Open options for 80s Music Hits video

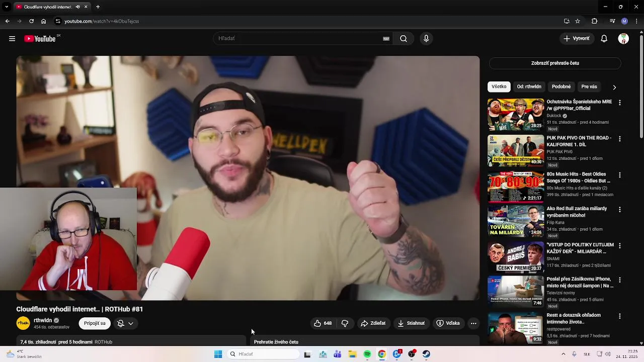pos(620,175)
